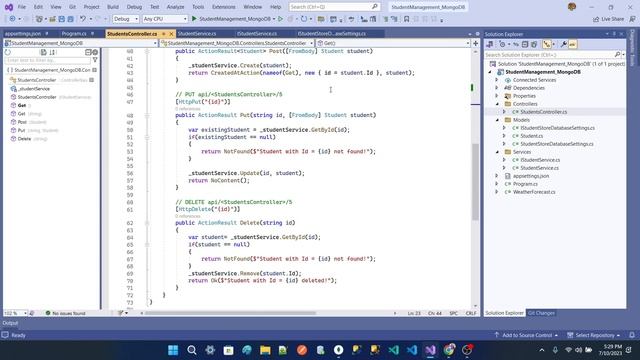640x360 pixels.
Task: Collapse Controllers folder in Solution Explorer
Action: click(497, 104)
